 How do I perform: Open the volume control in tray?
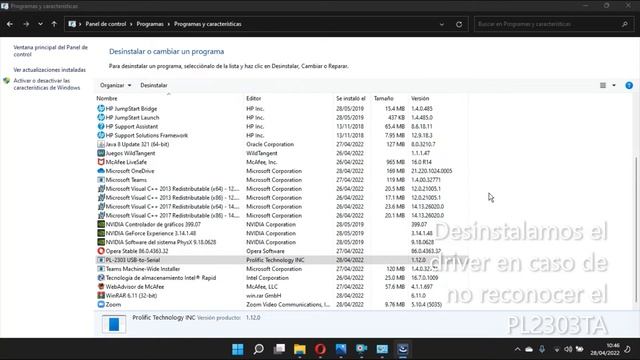click(568, 349)
